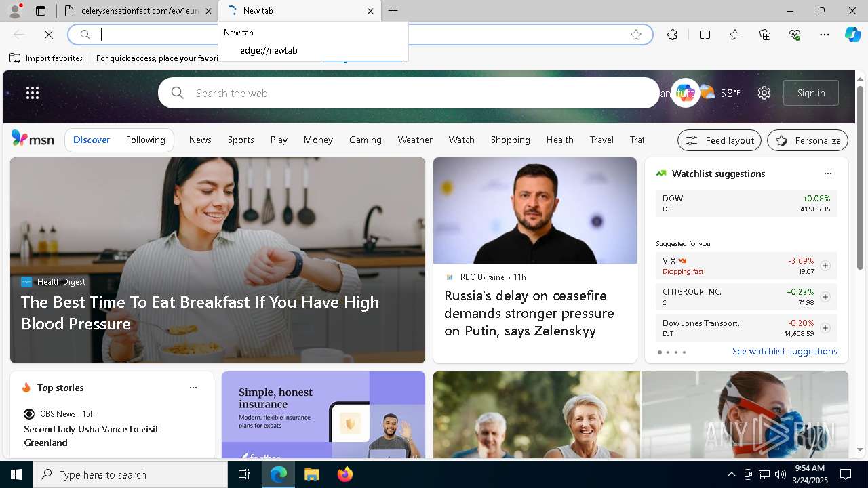The width and height of the screenshot is (868, 488).
Task: Open Simple, honest insurance ad
Action: 323,415
